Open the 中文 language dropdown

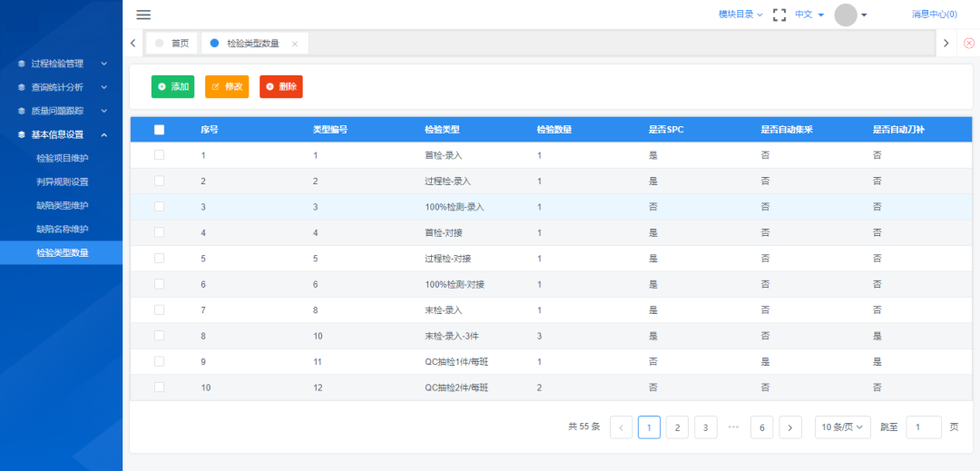[809, 15]
